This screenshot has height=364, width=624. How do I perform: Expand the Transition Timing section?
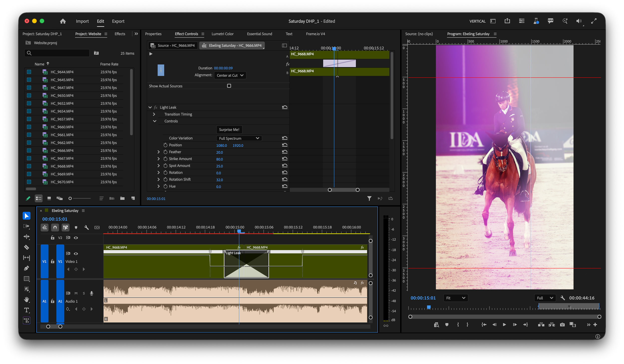(154, 114)
